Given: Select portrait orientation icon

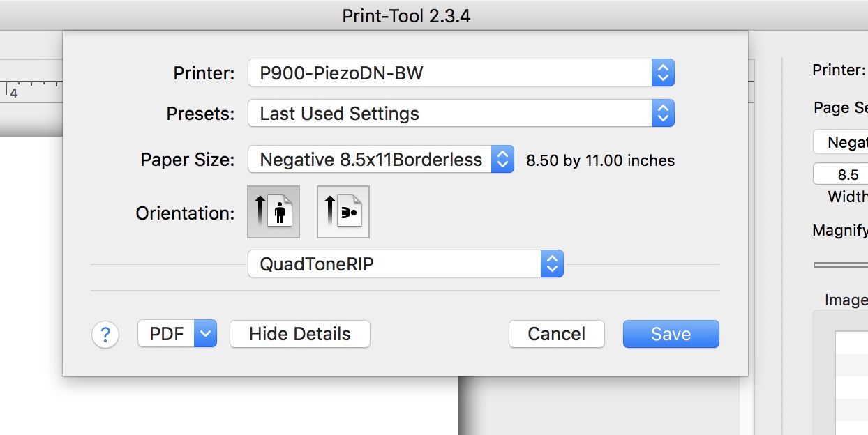Looking at the screenshot, I should point(274,212).
